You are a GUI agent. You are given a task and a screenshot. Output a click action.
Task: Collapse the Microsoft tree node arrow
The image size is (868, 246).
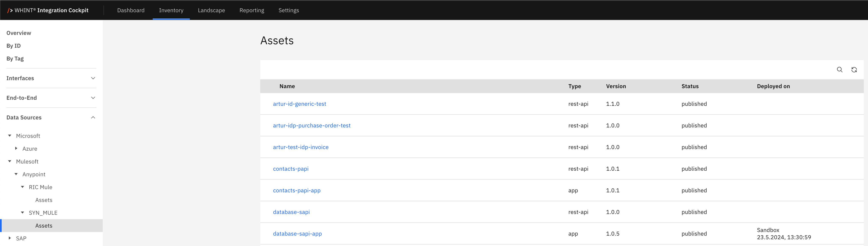(x=10, y=136)
